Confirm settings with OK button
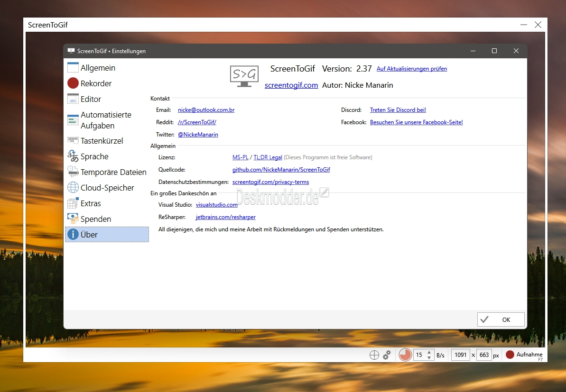 (x=501, y=319)
